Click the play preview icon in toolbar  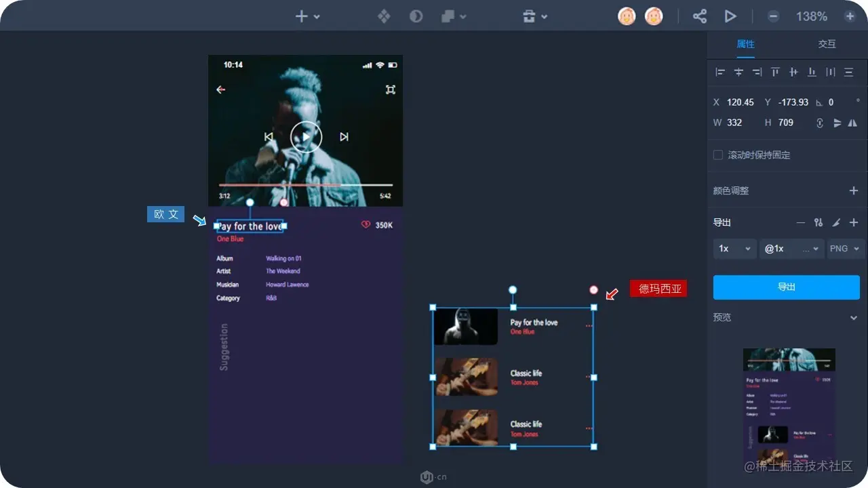(x=730, y=16)
